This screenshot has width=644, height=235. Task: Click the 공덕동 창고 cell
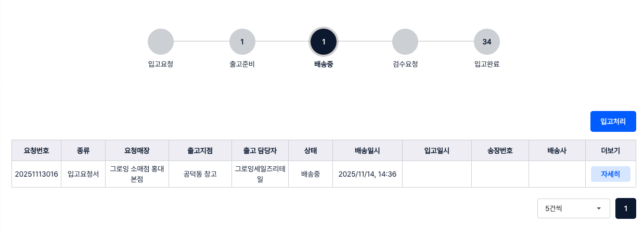tap(200, 174)
